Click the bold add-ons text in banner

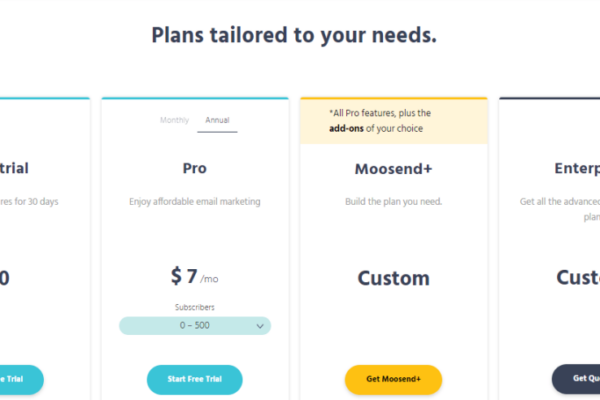coord(346,128)
